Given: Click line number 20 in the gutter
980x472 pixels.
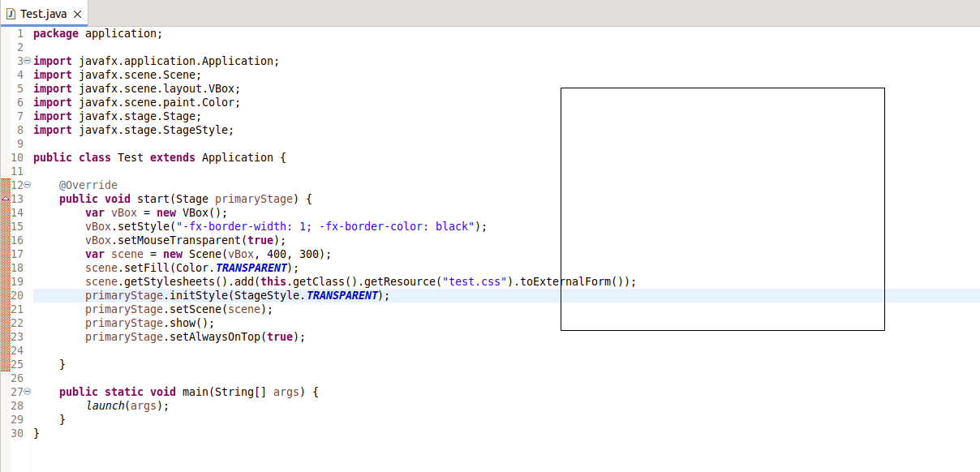Looking at the screenshot, I should tap(17, 295).
